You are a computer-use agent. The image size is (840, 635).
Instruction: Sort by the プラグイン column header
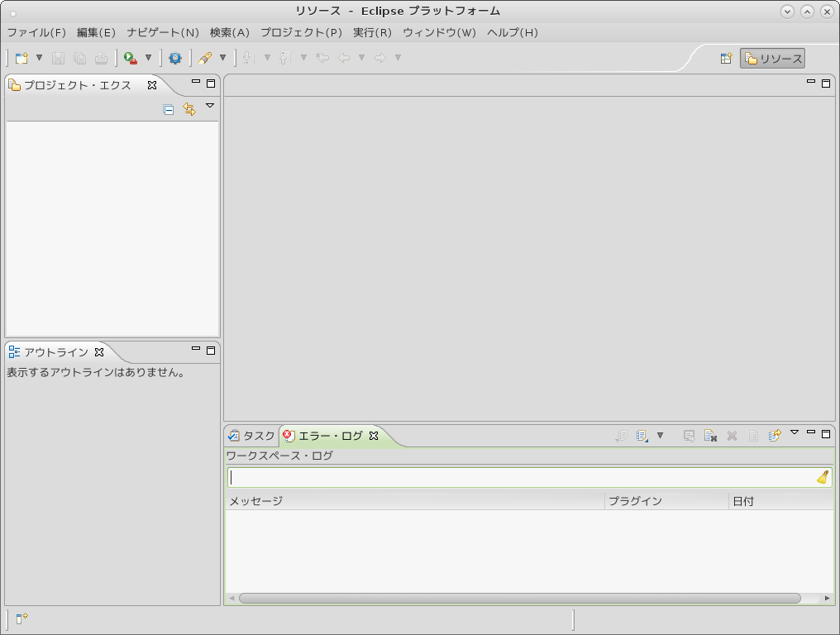[x=667, y=501]
